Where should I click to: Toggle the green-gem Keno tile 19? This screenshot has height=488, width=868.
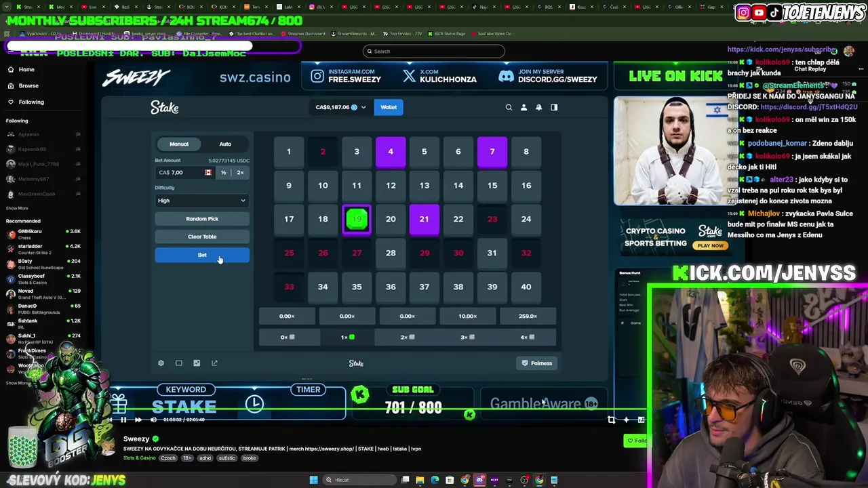[357, 219]
